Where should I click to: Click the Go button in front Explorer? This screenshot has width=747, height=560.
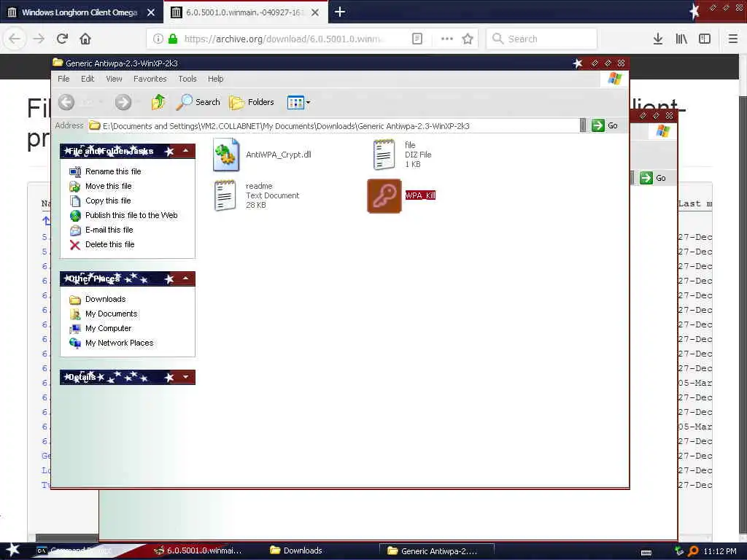click(x=605, y=125)
